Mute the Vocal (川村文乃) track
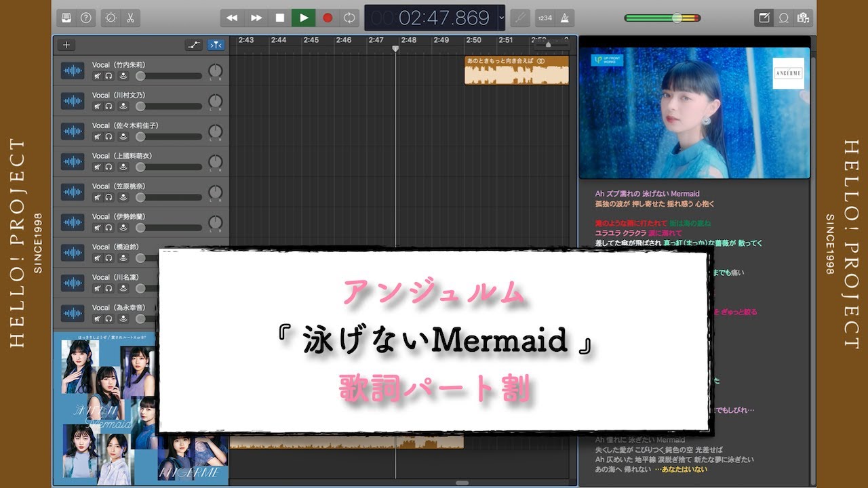 point(98,106)
